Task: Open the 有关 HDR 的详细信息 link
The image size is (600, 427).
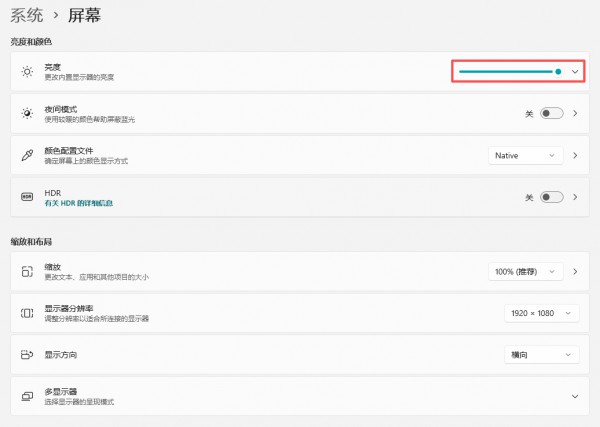Action: pyautogui.click(x=79, y=203)
